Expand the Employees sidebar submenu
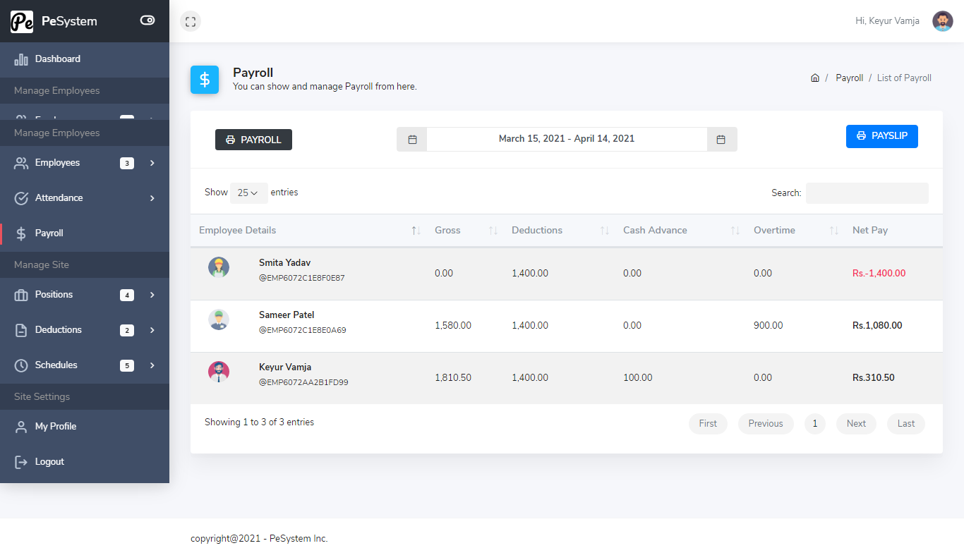 (x=150, y=162)
